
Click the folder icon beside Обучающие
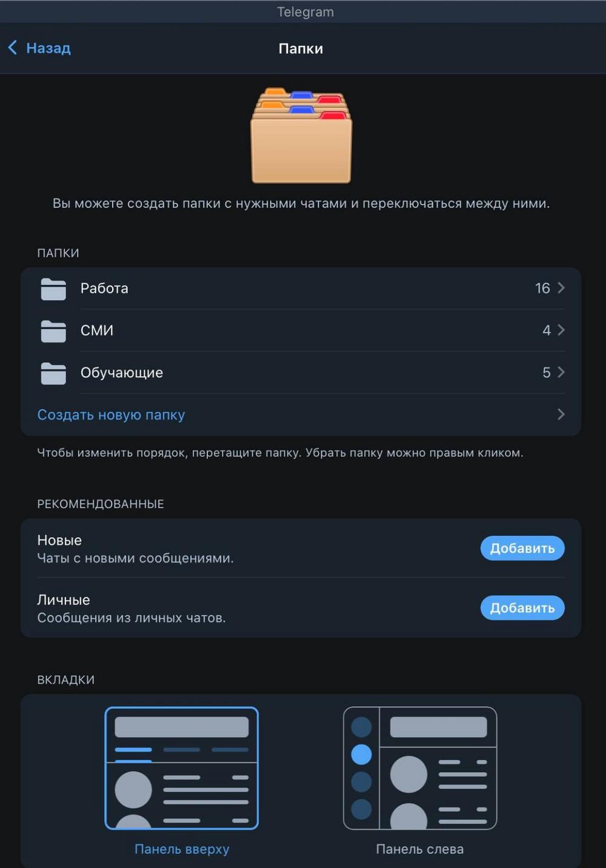coord(53,373)
